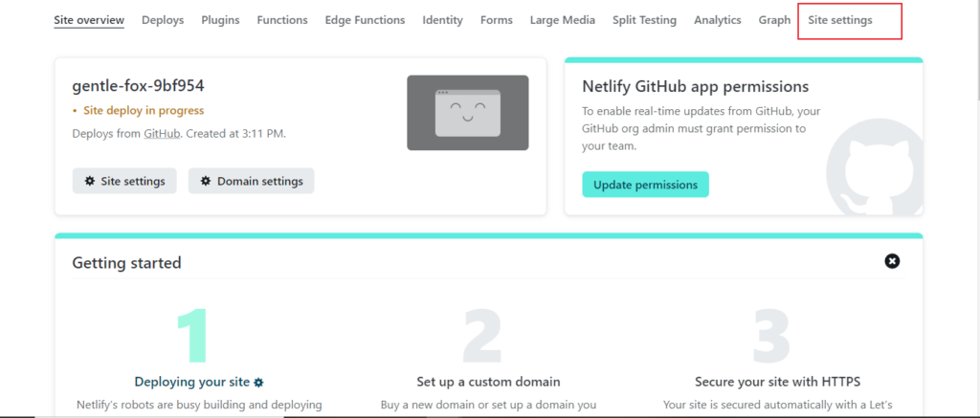This screenshot has width=980, height=418.
Task: Select the Edge Functions tab
Action: tap(365, 20)
